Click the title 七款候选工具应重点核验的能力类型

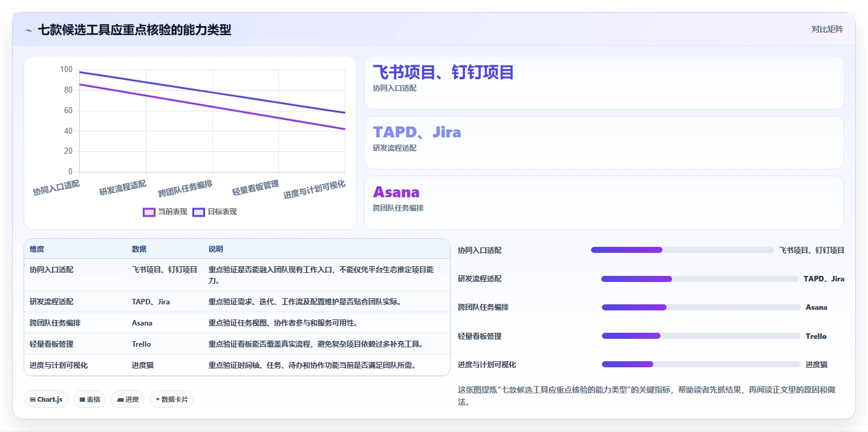134,30
